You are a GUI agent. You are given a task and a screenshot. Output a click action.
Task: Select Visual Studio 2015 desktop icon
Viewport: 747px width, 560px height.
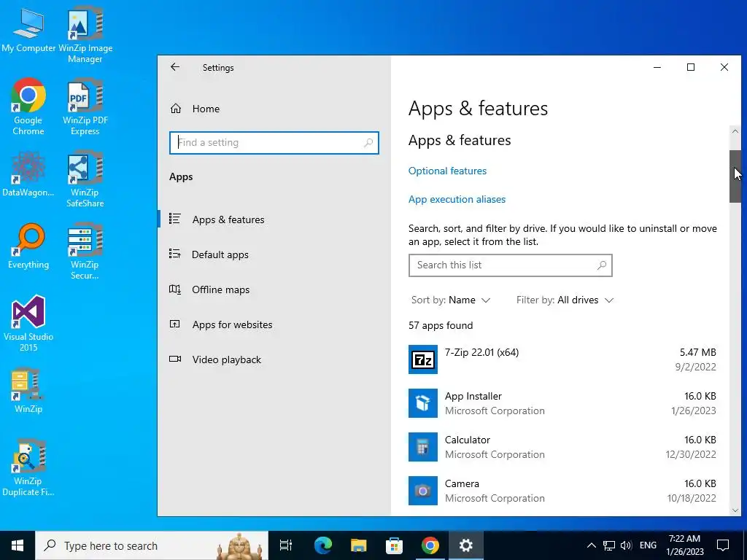coord(28,323)
